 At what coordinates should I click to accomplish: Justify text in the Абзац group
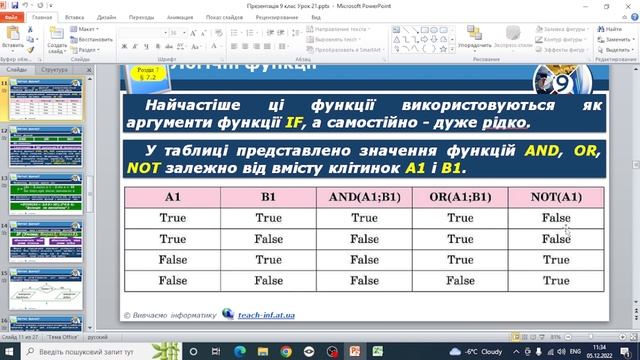[267, 47]
